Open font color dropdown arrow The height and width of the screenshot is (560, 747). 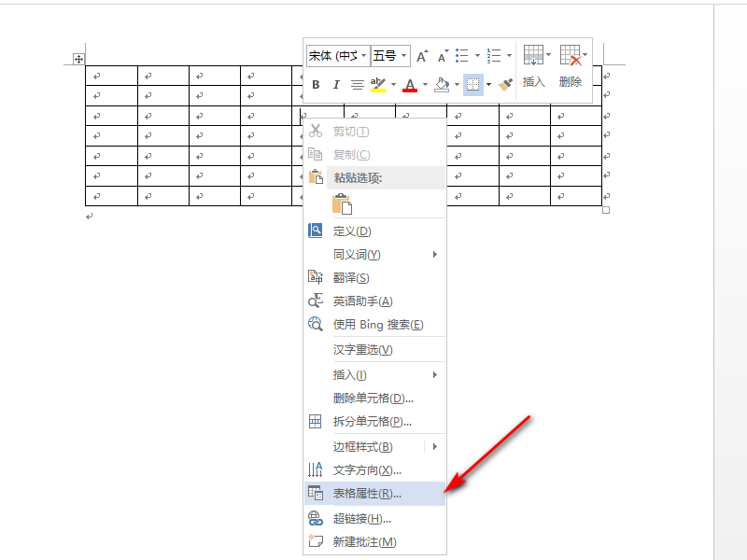pos(425,85)
